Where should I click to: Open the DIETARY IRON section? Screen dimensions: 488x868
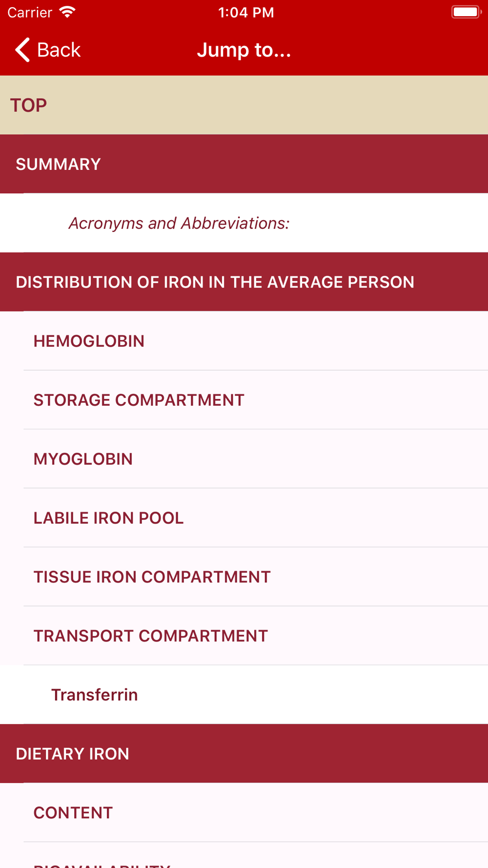coord(244,754)
